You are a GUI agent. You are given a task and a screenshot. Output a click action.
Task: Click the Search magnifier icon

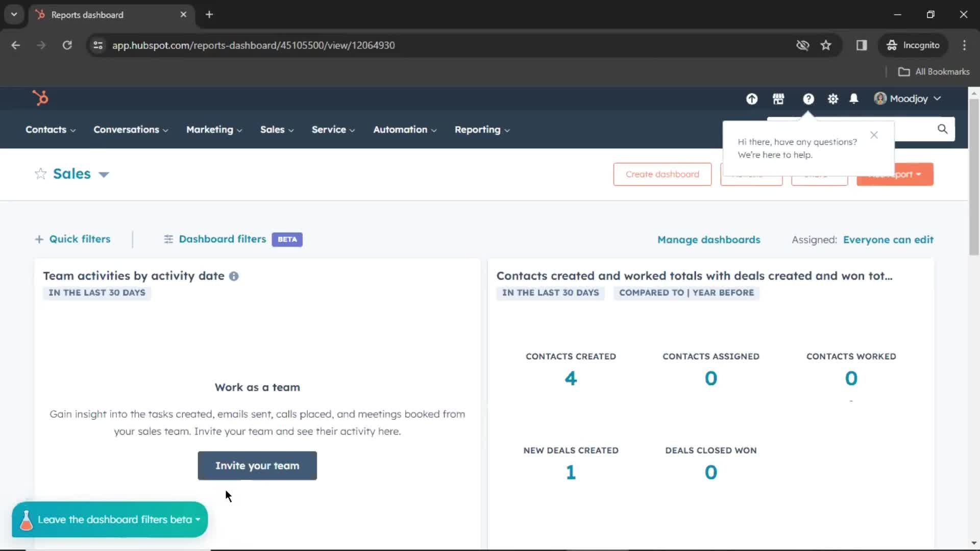[x=942, y=129]
